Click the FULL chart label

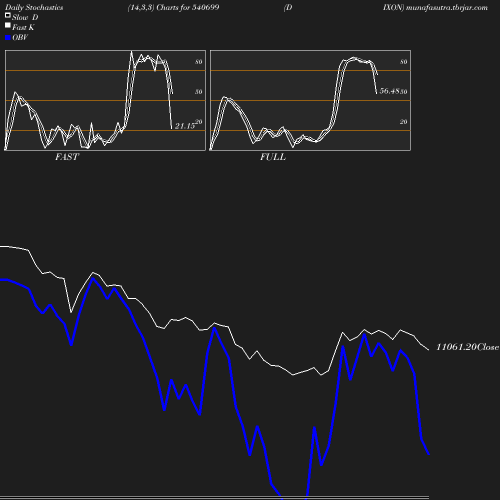point(273,157)
